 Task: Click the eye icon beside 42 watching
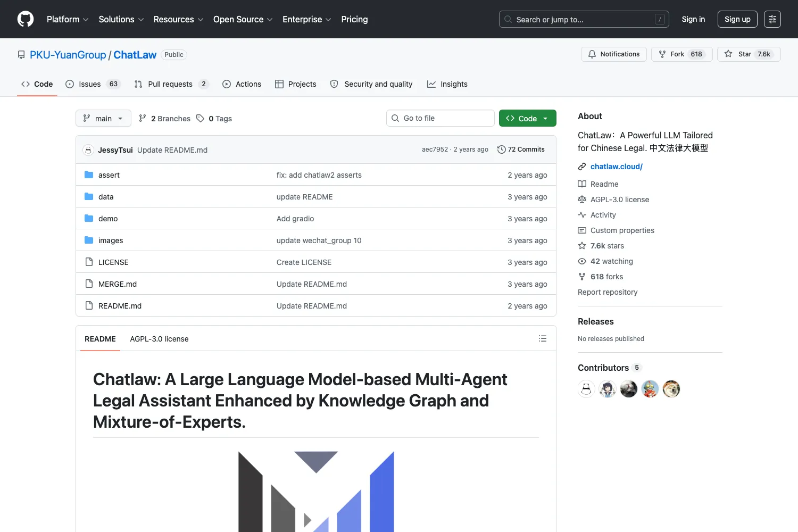(582, 261)
